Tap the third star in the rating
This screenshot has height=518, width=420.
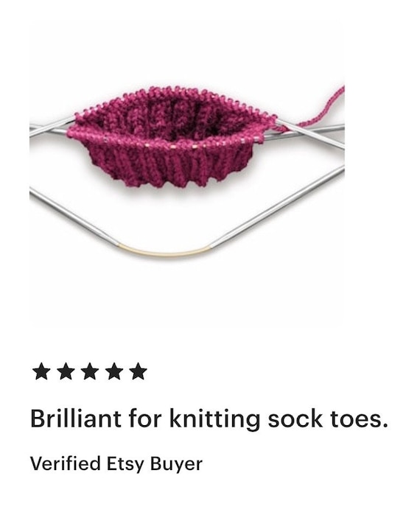(90, 371)
